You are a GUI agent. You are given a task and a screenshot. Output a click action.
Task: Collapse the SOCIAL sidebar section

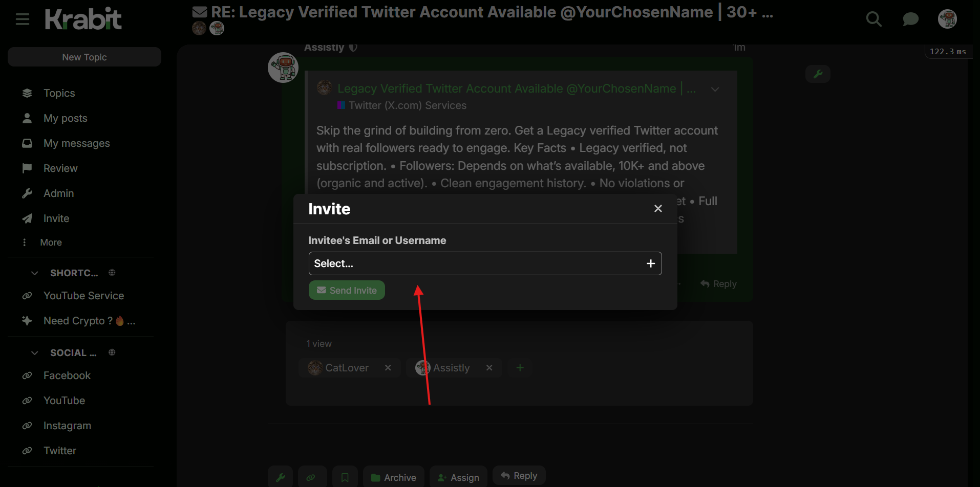coord(35,353)
